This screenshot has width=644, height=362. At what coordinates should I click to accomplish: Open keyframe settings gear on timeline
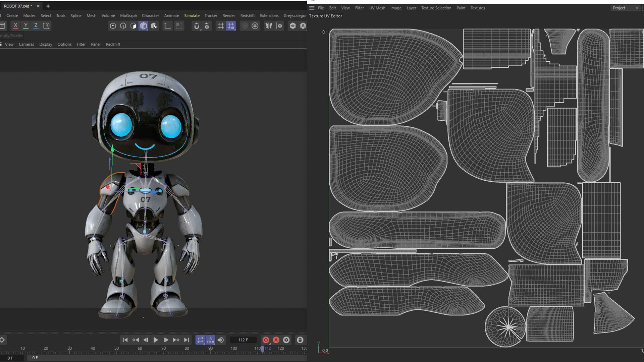point(286,340)
